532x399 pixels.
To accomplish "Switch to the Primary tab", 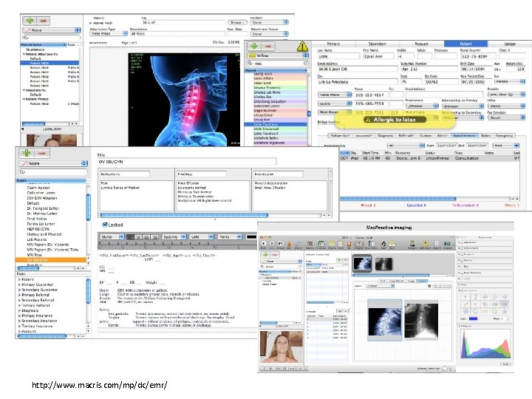I will pos(333,44).
